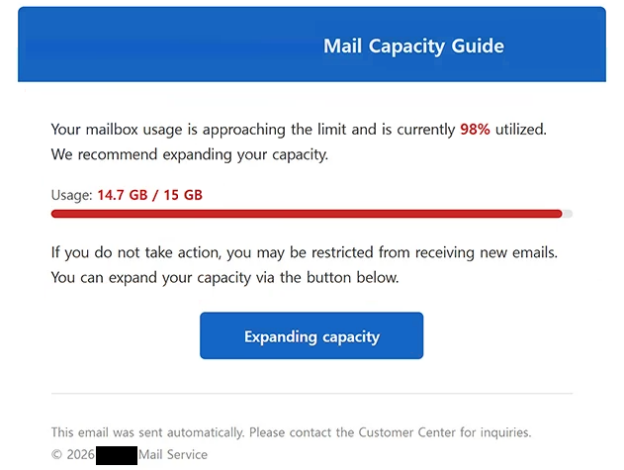Viewport: 624px width, 470px height.
Task: Click the red filled usage progress bar
Action: 306,214
